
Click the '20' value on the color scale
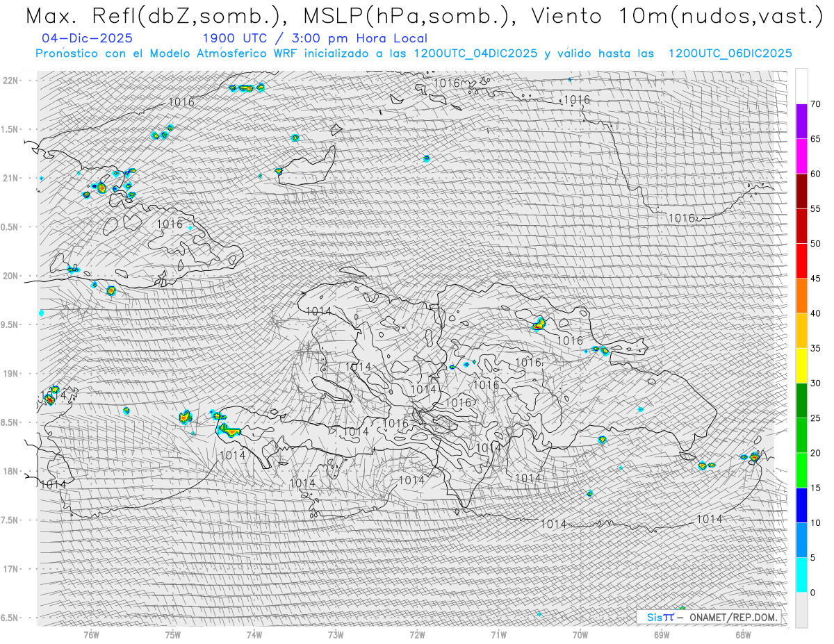click(815, 453)
